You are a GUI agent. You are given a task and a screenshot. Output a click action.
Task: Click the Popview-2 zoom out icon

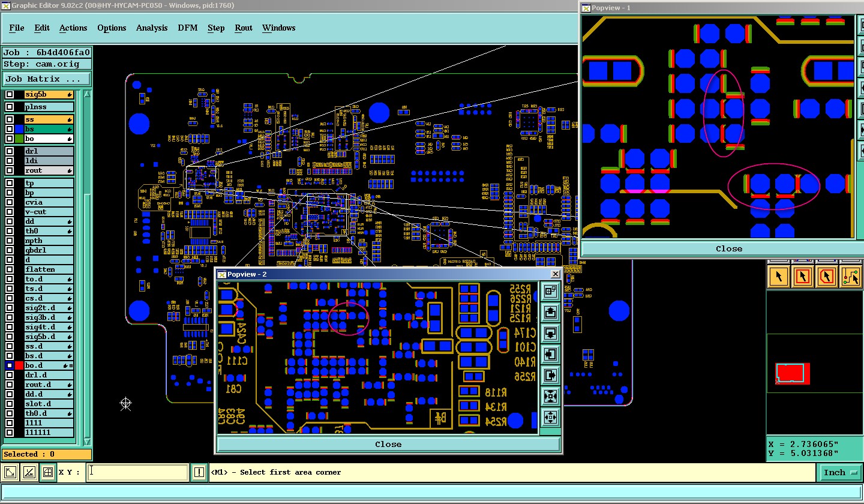(550, 417)
